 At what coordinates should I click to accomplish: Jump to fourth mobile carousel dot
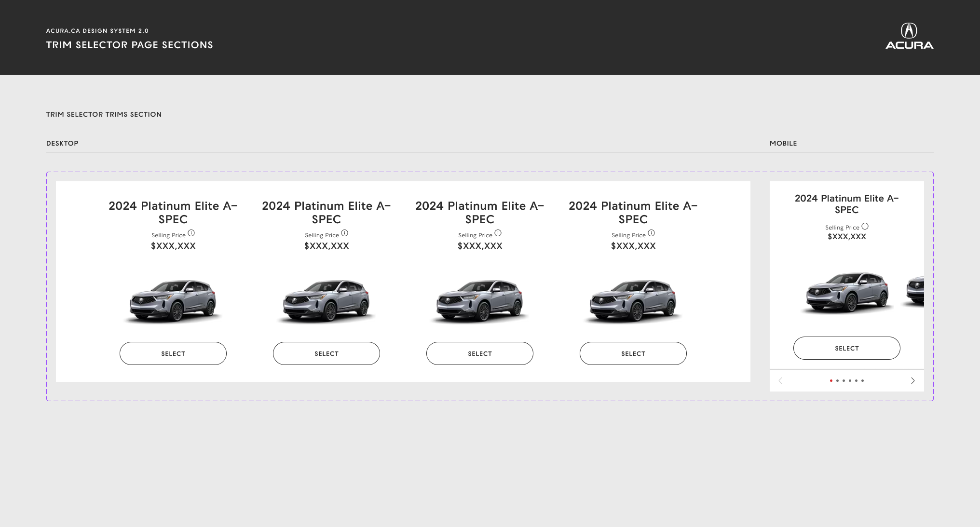pyautogui.click(x=850, y=380)
